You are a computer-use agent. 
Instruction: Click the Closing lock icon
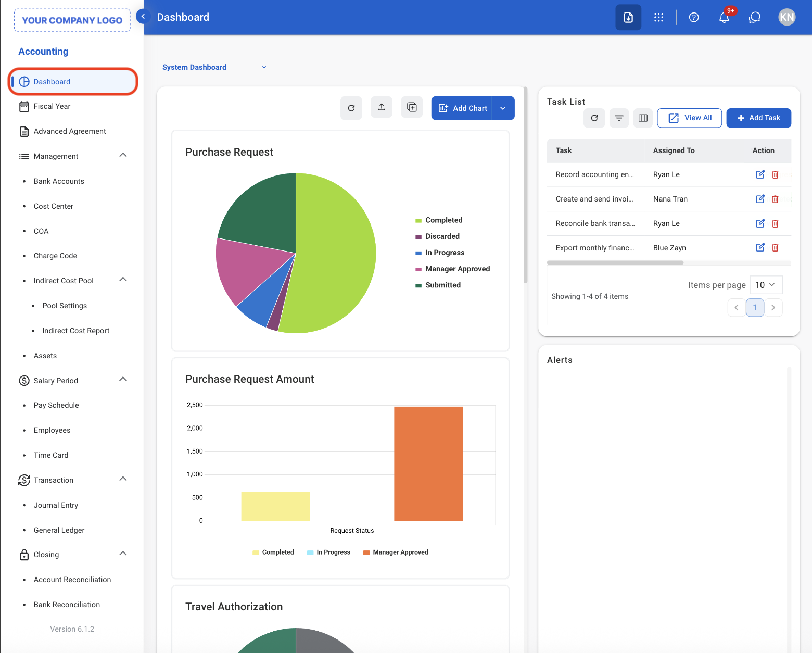coord(24,555)
